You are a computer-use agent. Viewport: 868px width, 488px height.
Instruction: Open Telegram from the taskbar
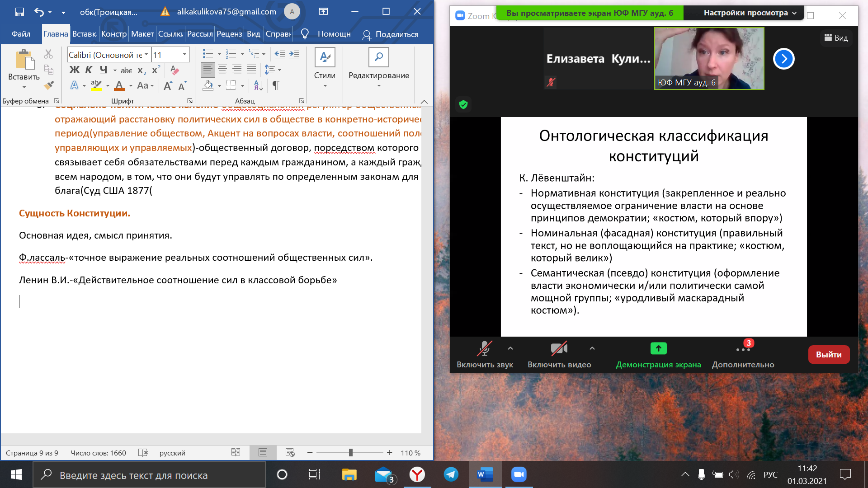[451, 474]
